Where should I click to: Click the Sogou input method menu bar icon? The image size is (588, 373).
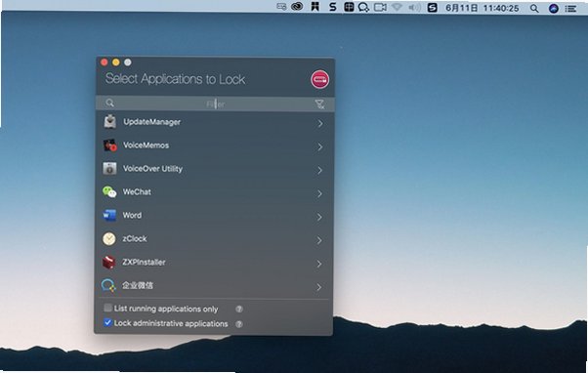433,8
